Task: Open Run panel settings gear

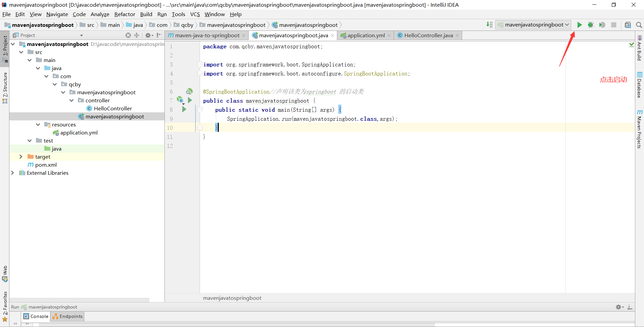Action: [620, 307]
